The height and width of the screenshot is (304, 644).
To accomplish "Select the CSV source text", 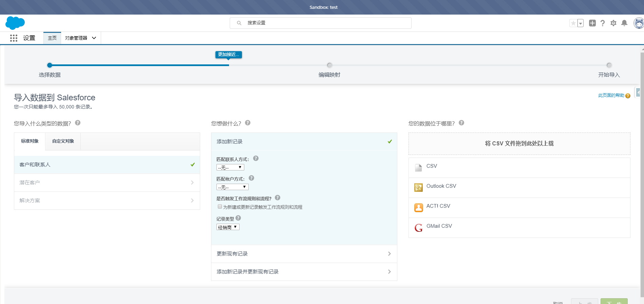I will pyautogui.click(x=432, y=166).
